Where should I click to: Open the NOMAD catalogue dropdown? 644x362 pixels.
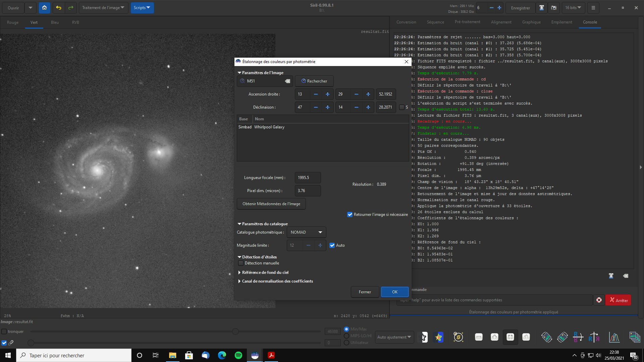[306, 232]
